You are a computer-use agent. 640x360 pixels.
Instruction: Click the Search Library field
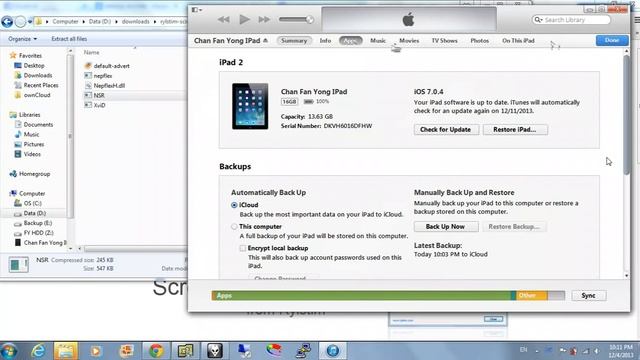tap(571, 20)
